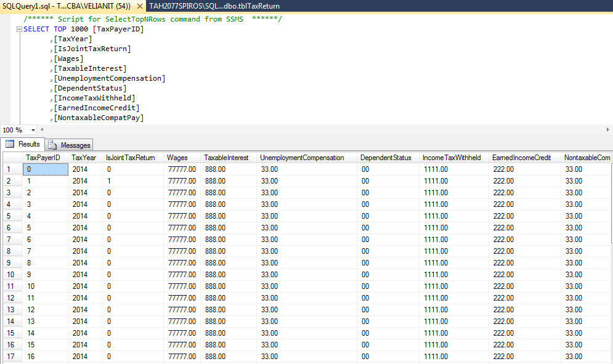The height and width of the screenshot is (364, 613).
Task: Show the Results tab
Action: pos(23,144)
